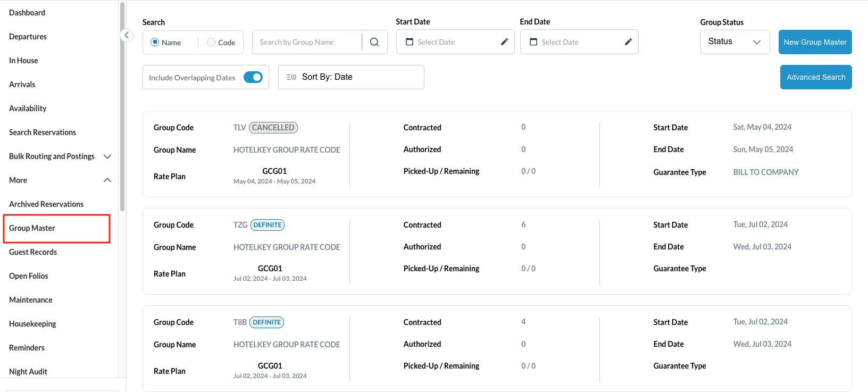Click the search magnifier icon
The height and width of the screenshot is (392, 868).
click(x=374, y=42)
